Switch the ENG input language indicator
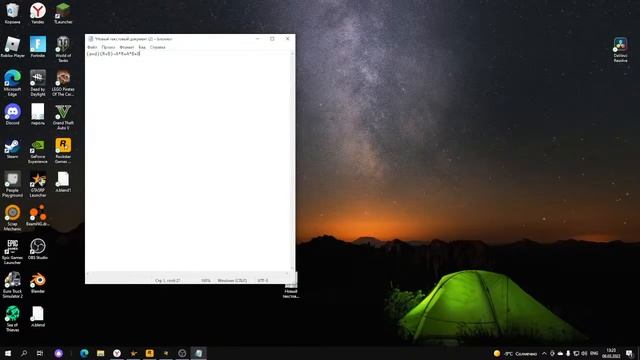 (x=594, y=353)
